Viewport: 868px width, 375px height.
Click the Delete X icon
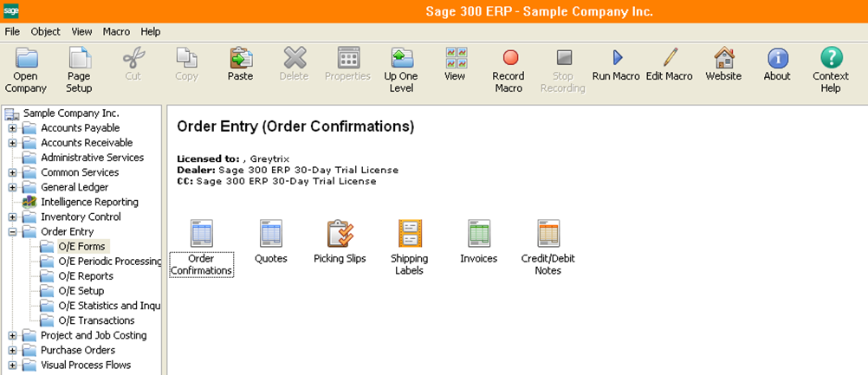coord(295,57)
